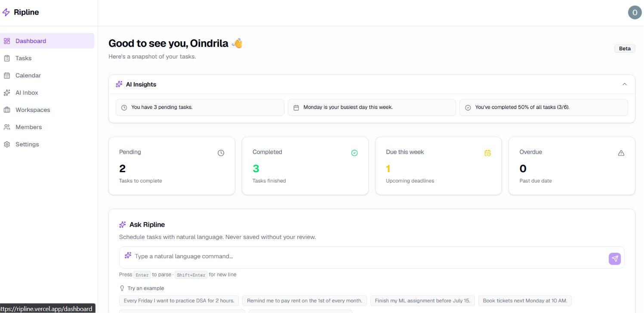Image resolution: width=644 pixels, height=313 pixels.
Task: Click the clock icon on Pending card
Action: click(221, 153)
